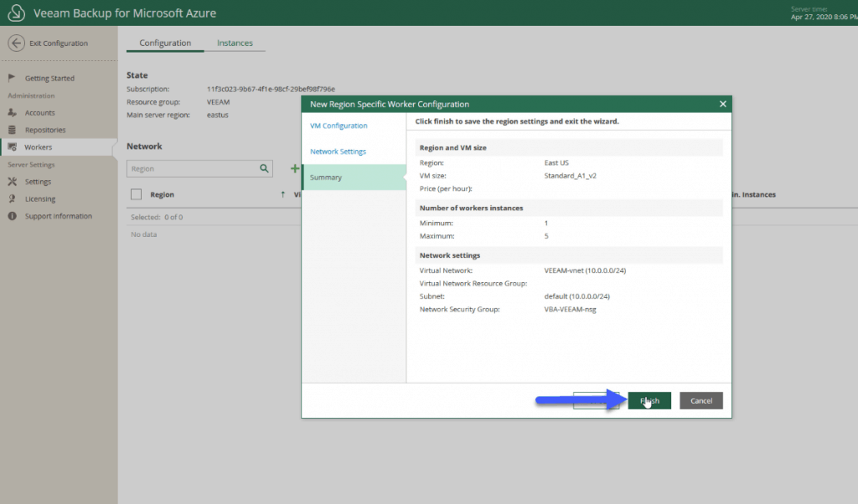Click the default (10.0.0.0/24) subnet value
Viewport: 858px width, 504px height.
tap(576, 296)
